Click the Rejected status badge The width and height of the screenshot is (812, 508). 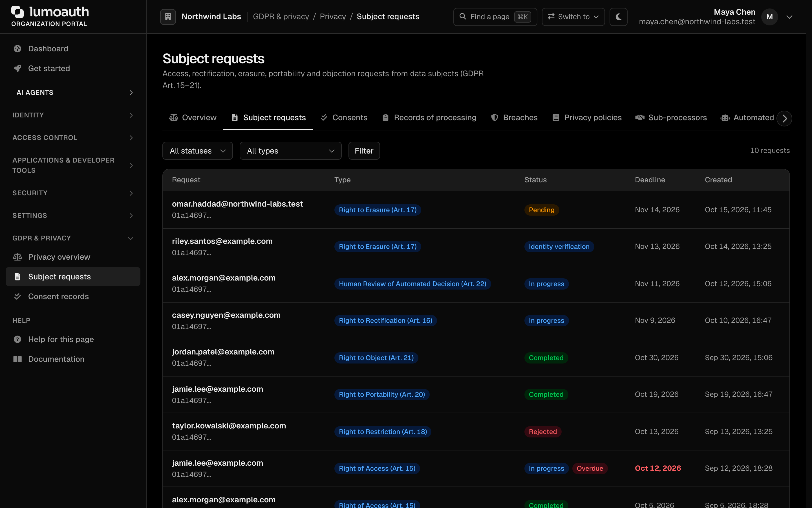click(542, 432)
